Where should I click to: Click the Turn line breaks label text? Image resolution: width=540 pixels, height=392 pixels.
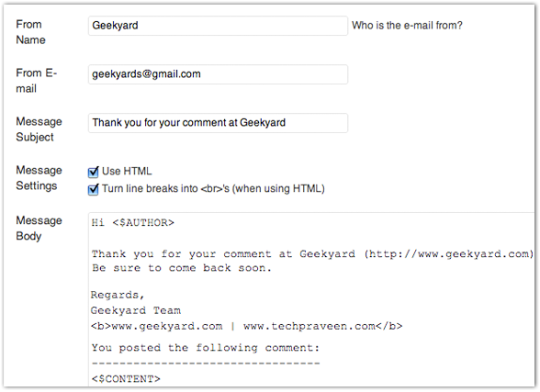[213, 188]
